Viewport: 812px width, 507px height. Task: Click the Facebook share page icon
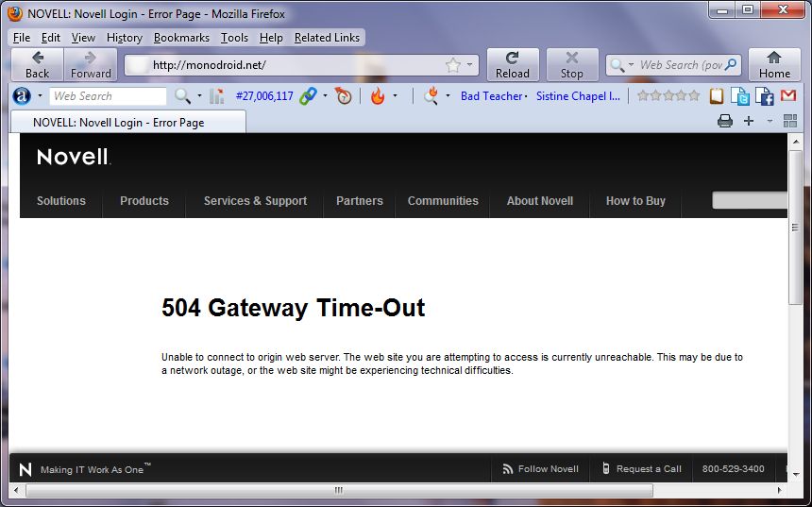click(x=765, y=95)
